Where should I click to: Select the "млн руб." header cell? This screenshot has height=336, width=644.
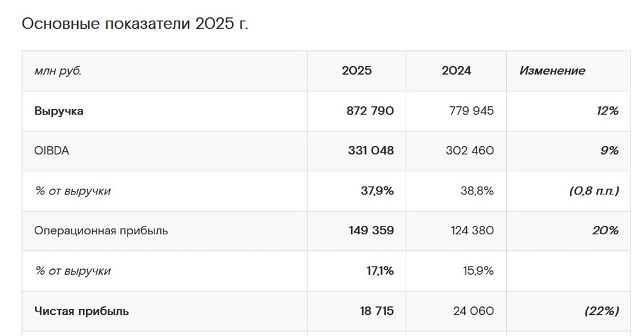(58, 71)
